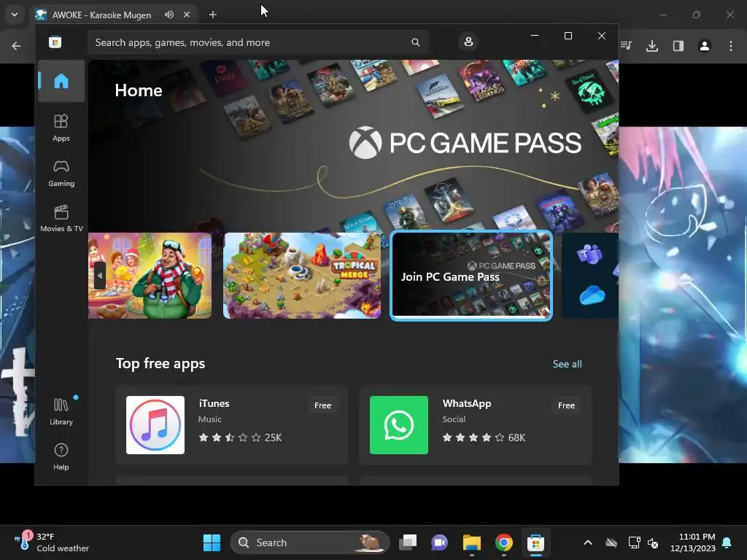Minimize the Microsoft Store window

(x=535, y=36)
